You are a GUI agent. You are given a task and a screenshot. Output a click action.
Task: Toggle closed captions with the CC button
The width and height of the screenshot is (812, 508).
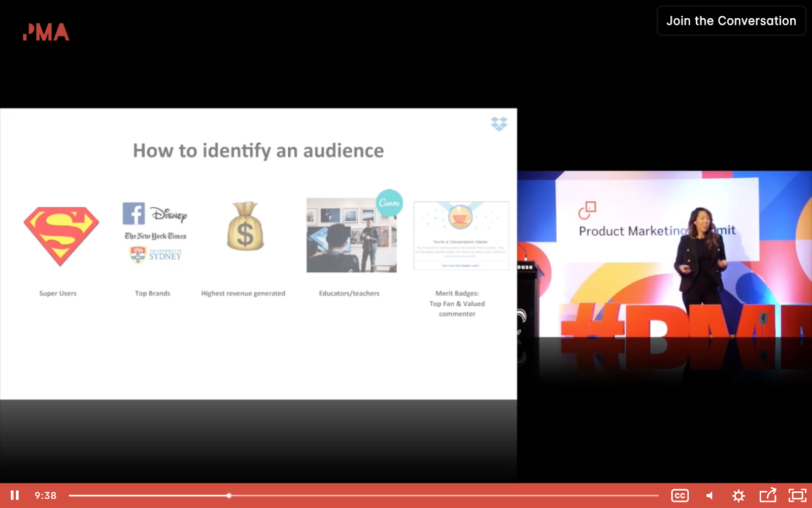click(680, 495)
